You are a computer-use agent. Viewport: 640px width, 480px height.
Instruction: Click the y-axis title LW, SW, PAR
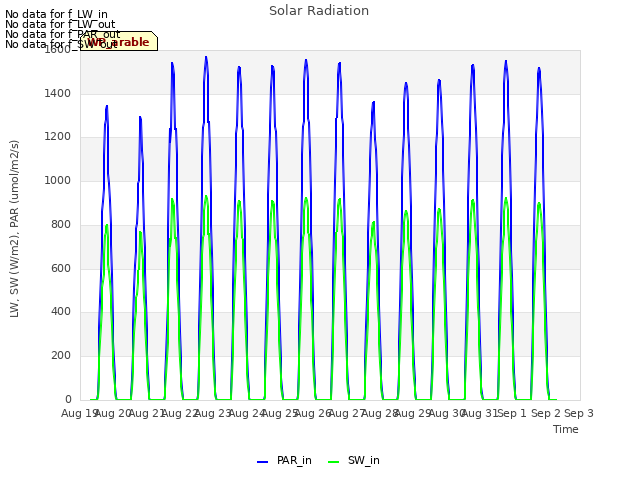tap(14, 229)
